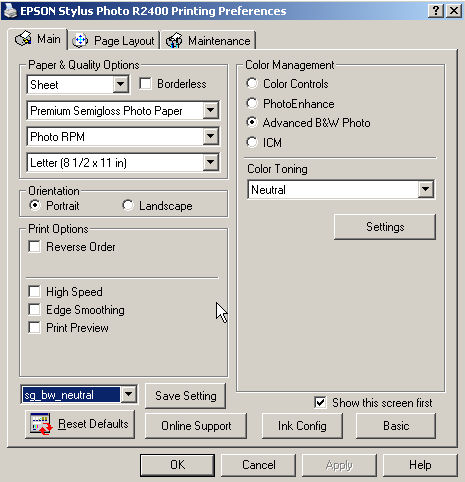Turn on High Speed printing

coord(35,292)
